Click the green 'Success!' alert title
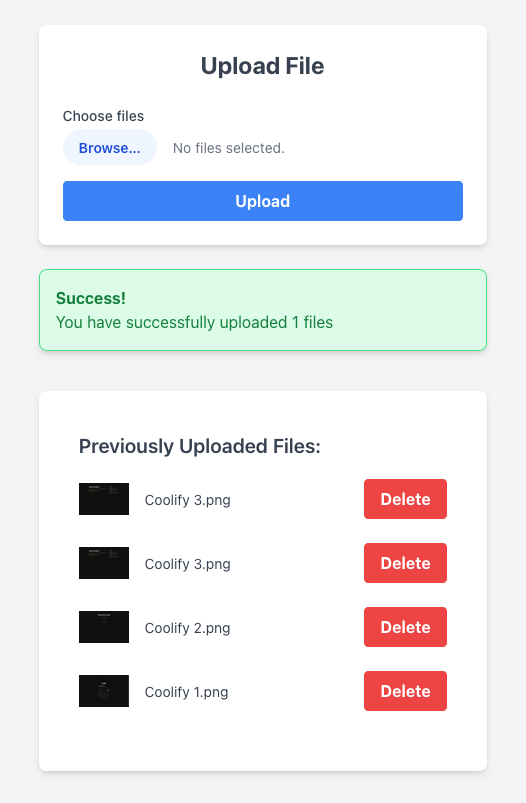Image resolution: width=526 pixels, height=803 pixels. pyautogui.click(x=91, y=298)
